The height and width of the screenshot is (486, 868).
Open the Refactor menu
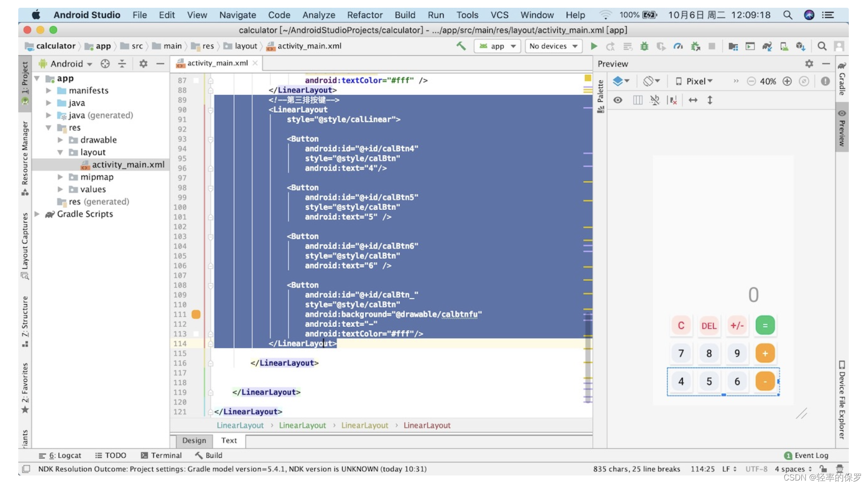tap(365, 15)
